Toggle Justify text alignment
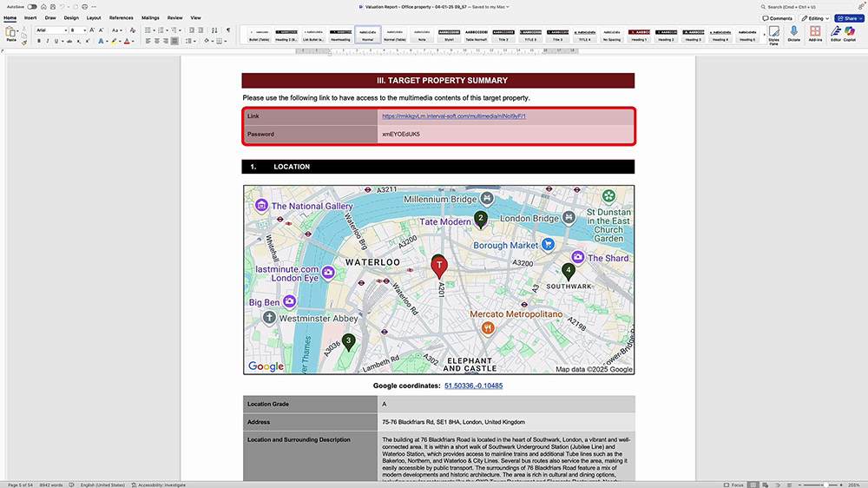The image size is (868, 488). click(174, 41)
